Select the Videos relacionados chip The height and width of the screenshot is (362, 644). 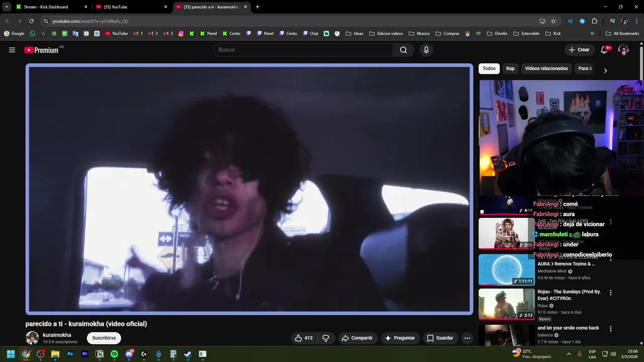pos(546,68)
